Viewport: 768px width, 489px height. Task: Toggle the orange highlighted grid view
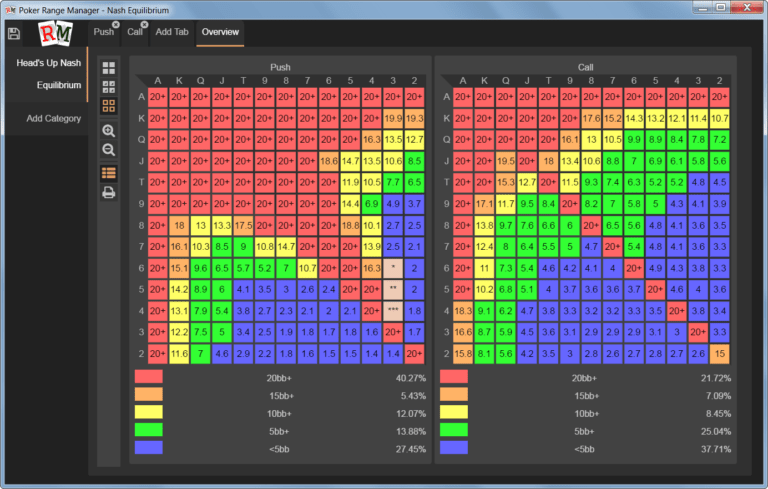tap(108, 104)
